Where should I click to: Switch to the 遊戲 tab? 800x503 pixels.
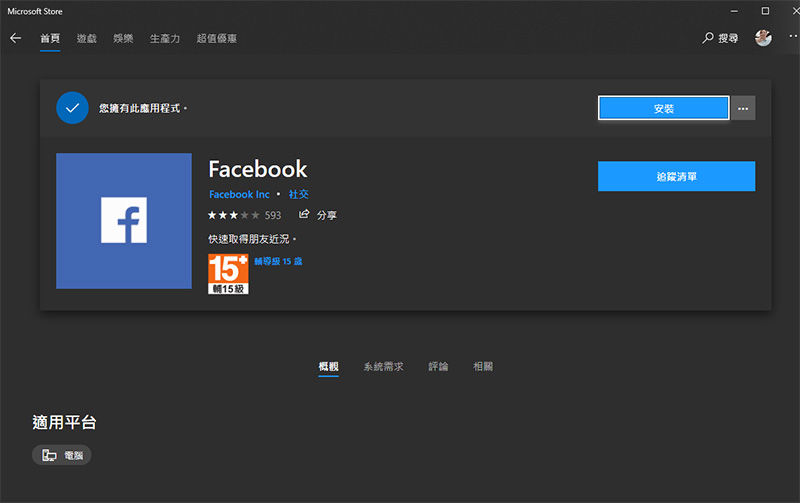point(87,38)
